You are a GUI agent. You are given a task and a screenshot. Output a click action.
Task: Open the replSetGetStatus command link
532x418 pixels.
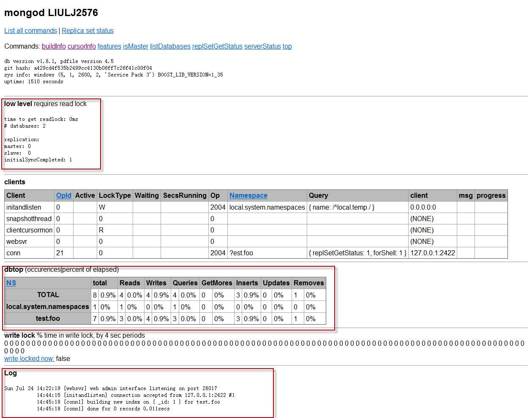[x=217, y=46]
